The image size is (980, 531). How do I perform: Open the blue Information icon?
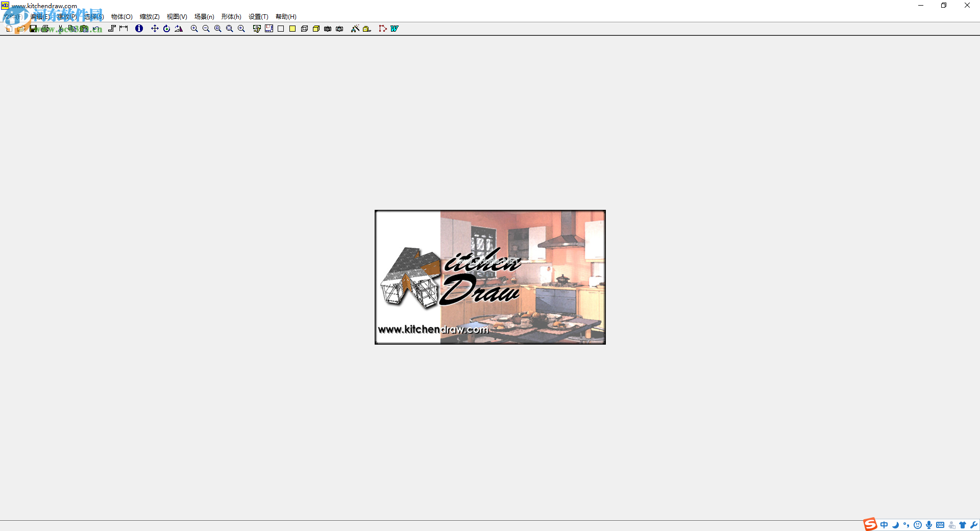point(139,29)
